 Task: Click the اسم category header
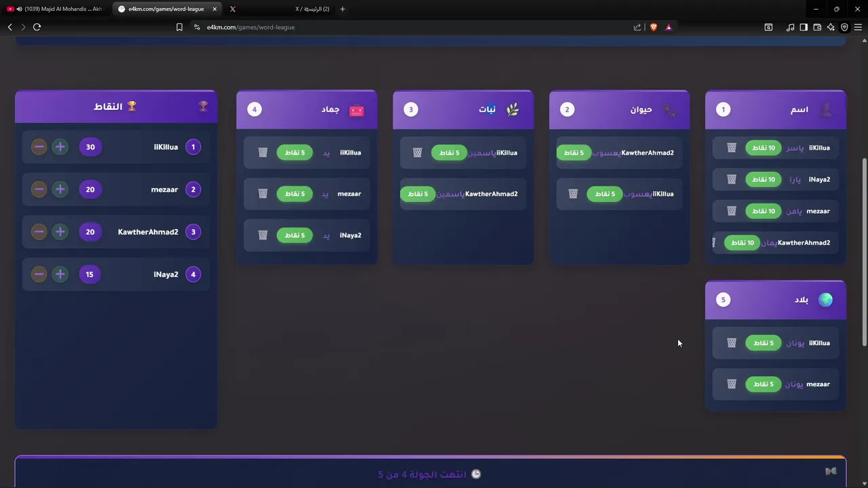tap(776, 109)
